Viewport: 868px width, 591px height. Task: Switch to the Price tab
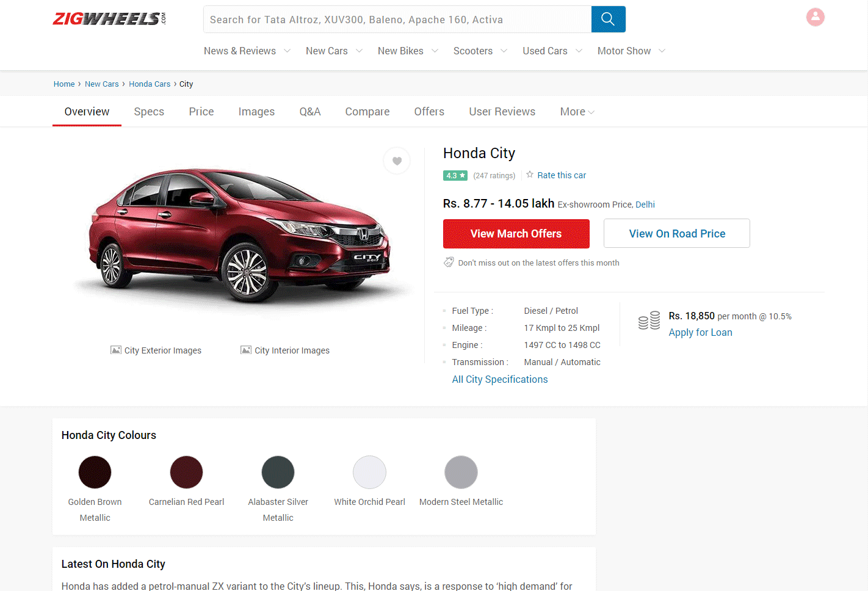pos(201,112)
